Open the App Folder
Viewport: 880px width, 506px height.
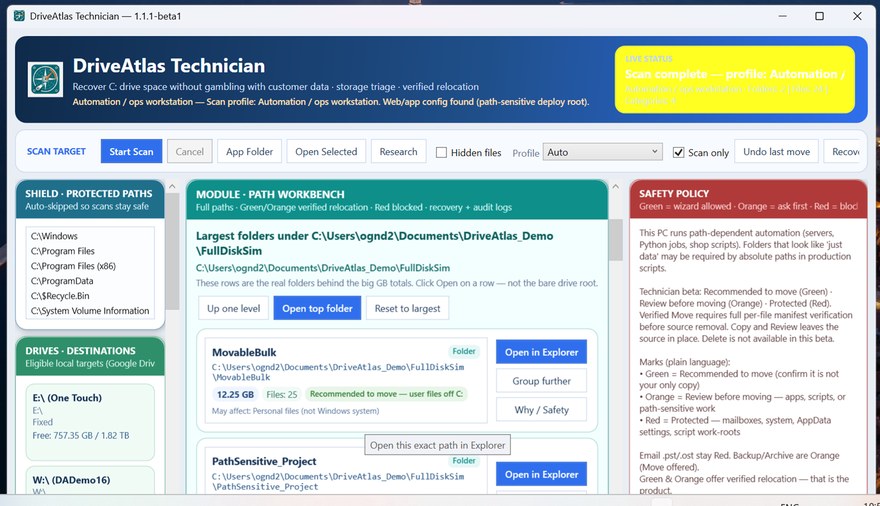point(249,151)
